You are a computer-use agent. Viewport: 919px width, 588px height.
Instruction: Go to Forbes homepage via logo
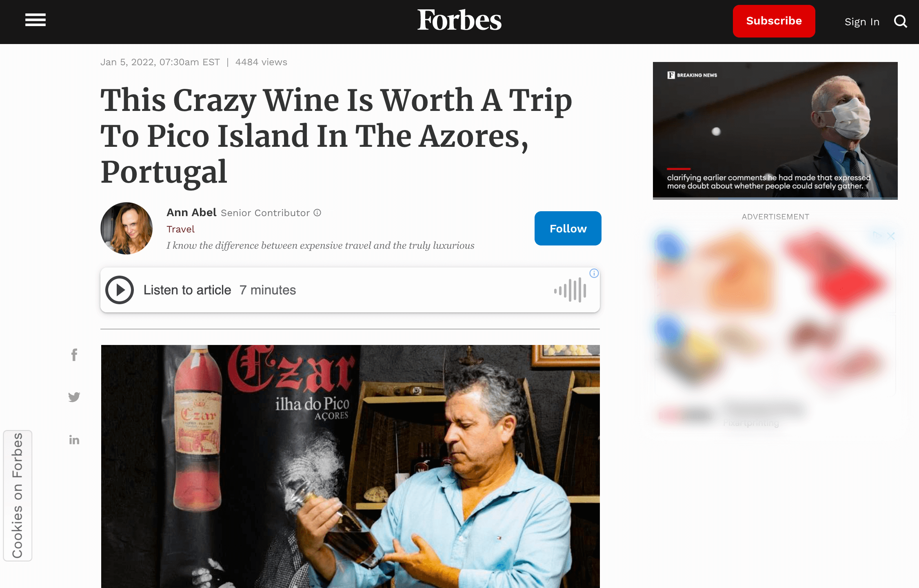tap(459, 20)
